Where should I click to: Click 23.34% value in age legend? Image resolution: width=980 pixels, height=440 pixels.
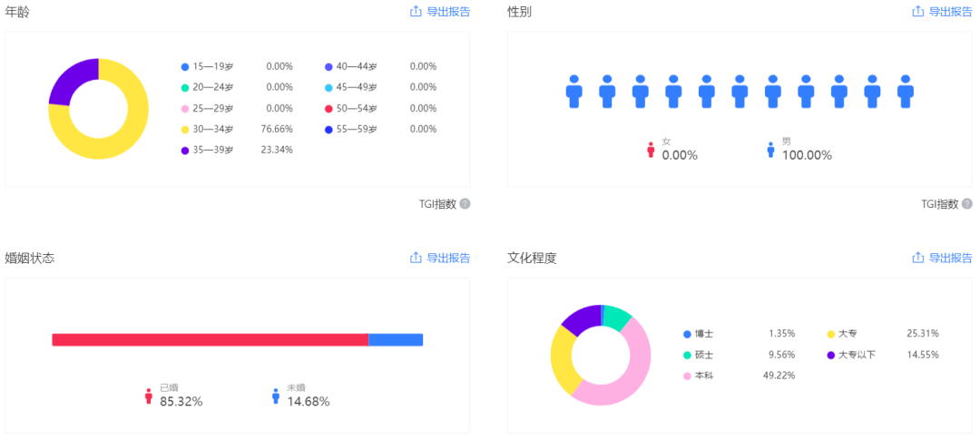tap(277, 150)
